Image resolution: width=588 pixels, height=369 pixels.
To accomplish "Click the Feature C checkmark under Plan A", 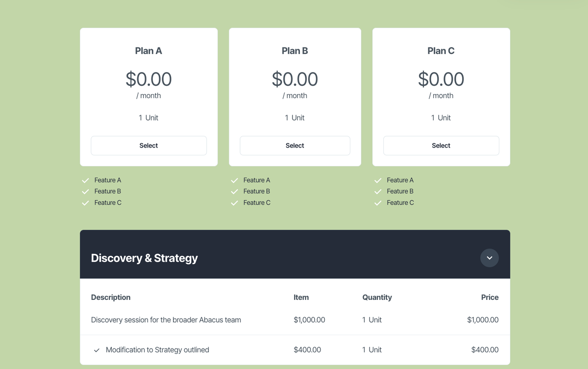I will click(x=85, y=202).
